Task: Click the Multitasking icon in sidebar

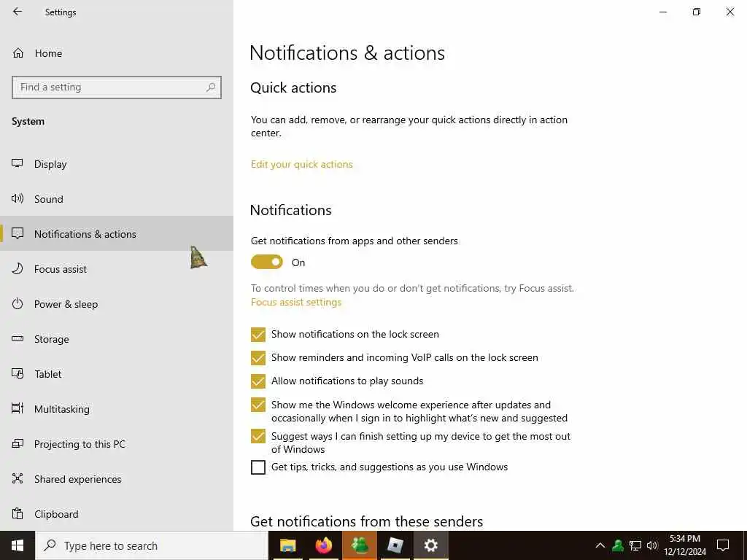Action: click(18, 408)
